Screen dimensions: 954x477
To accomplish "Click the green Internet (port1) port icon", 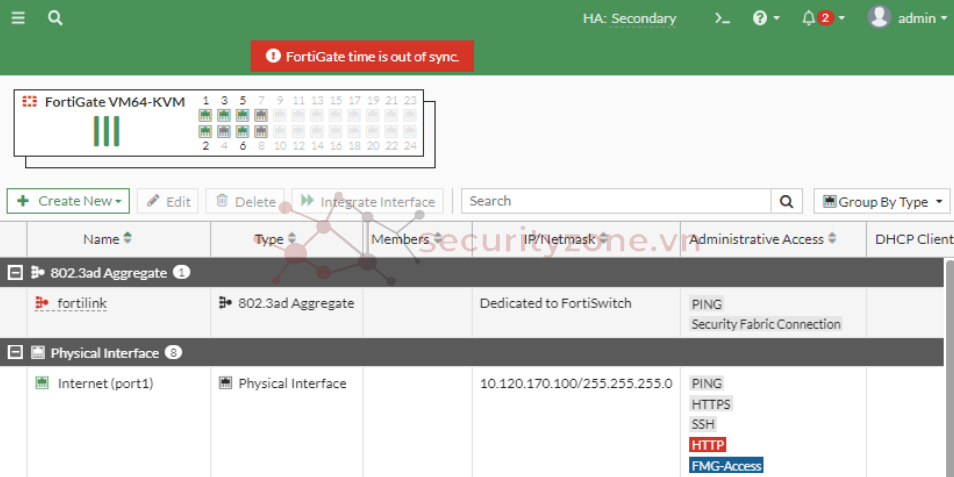I will click(x=42, y=383).
